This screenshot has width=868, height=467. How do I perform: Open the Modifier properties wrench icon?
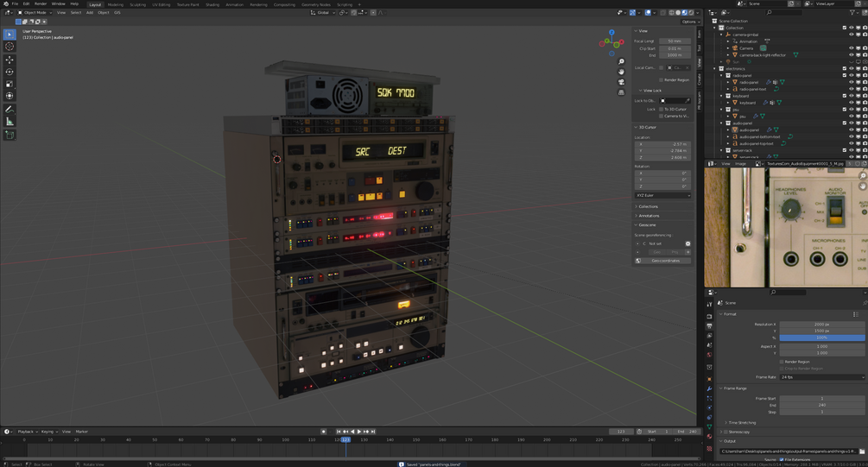click(709, 389)
